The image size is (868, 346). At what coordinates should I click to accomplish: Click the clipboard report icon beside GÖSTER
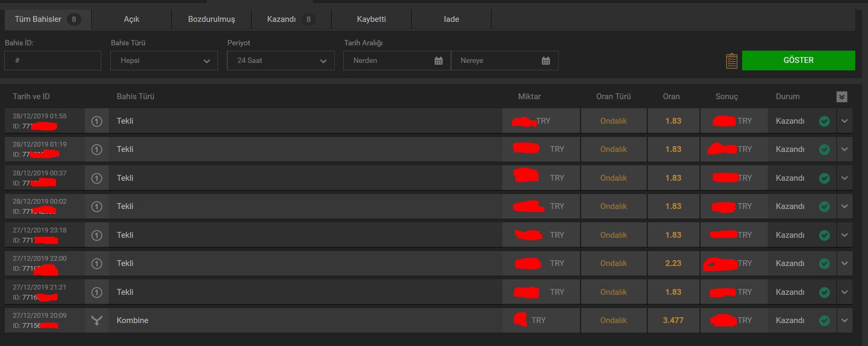(732, 61)
